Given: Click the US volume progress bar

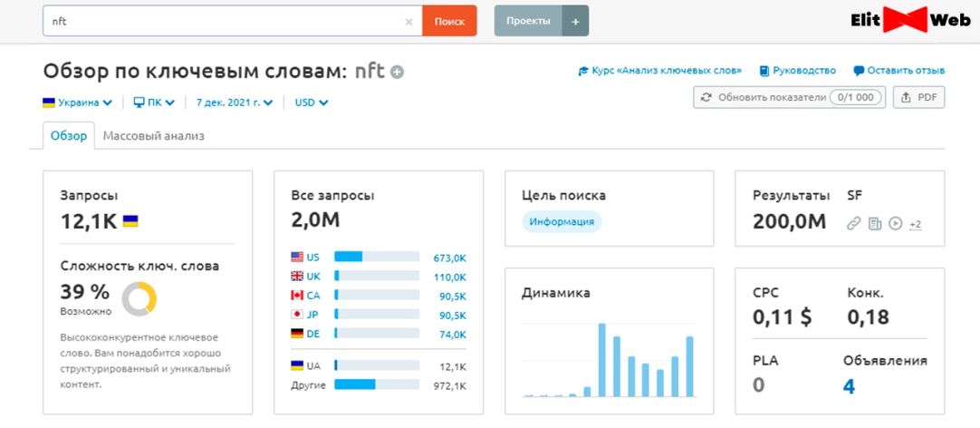Looking at the screenshot, I should tap(377, 257).
